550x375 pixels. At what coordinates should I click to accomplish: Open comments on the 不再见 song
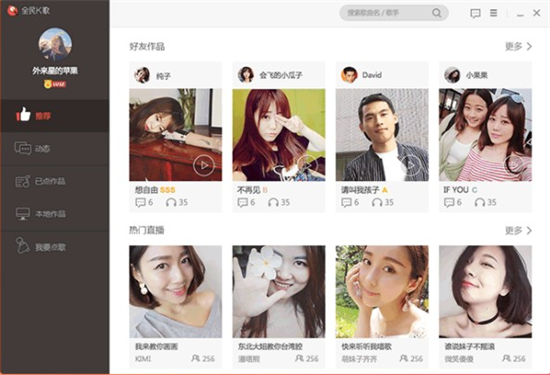246,202
